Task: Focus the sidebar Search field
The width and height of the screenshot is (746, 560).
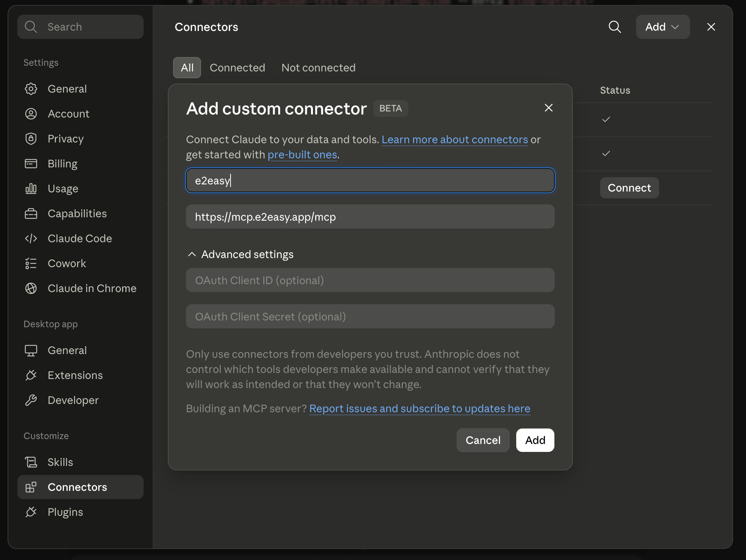Action: (80, 27)
